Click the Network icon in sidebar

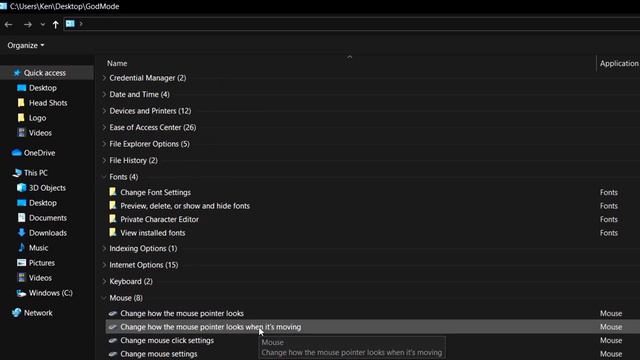[x=17, y=313]
